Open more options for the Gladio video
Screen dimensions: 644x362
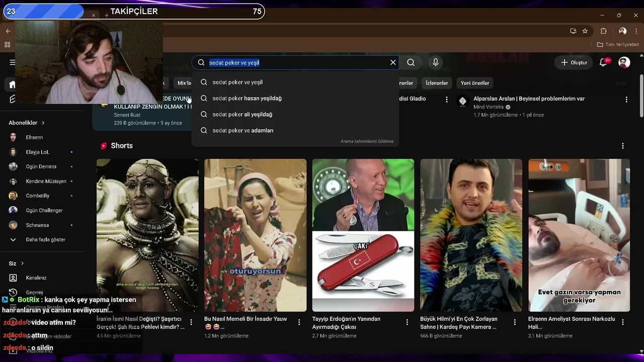[x=446, y=100]
